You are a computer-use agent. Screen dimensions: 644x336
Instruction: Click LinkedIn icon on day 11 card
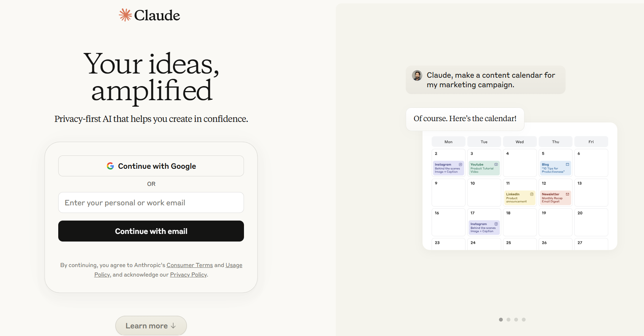tap(532, 194)
